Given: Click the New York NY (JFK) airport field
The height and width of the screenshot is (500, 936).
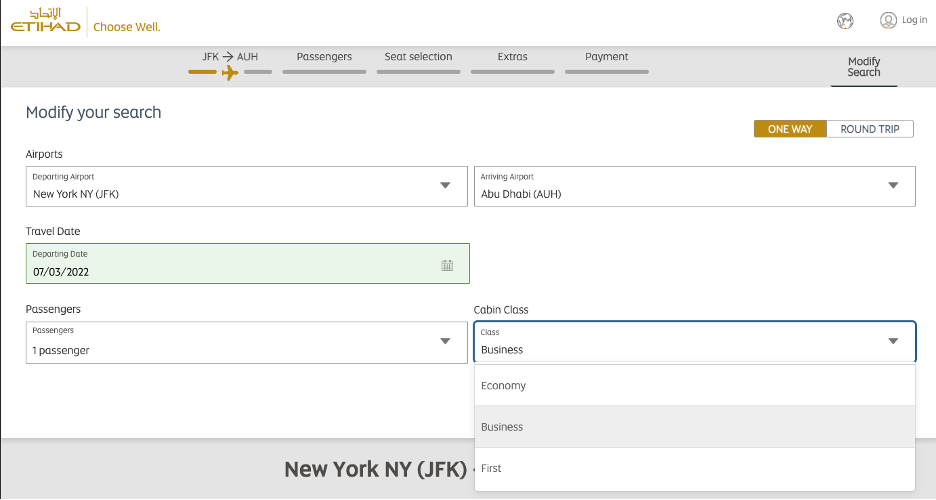Looking at the screenshot, I should coord(247,187).
